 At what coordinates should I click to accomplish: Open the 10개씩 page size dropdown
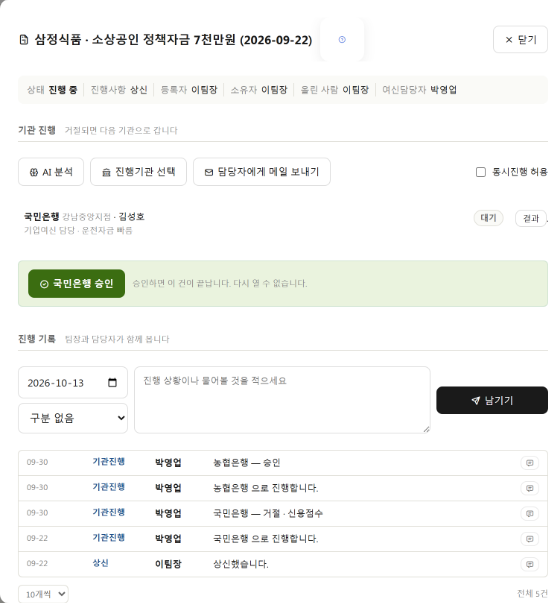tap(43, 594)
